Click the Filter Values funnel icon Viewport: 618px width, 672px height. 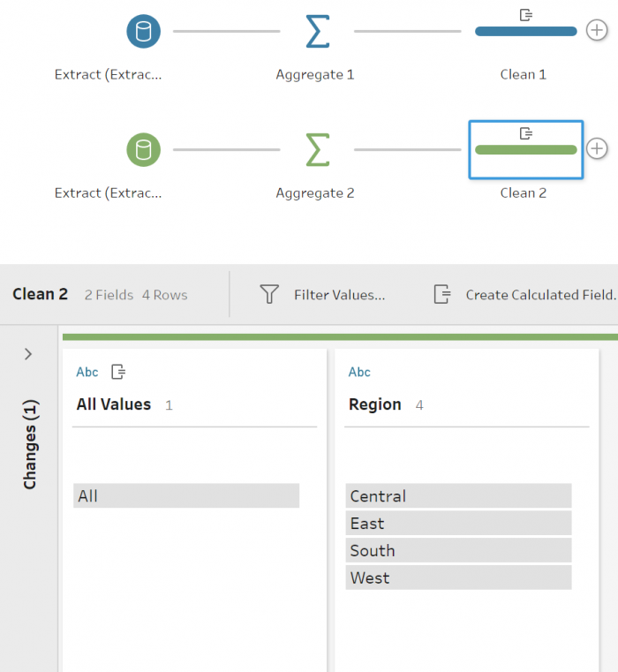pyautogui.click(x=269, y=294)
